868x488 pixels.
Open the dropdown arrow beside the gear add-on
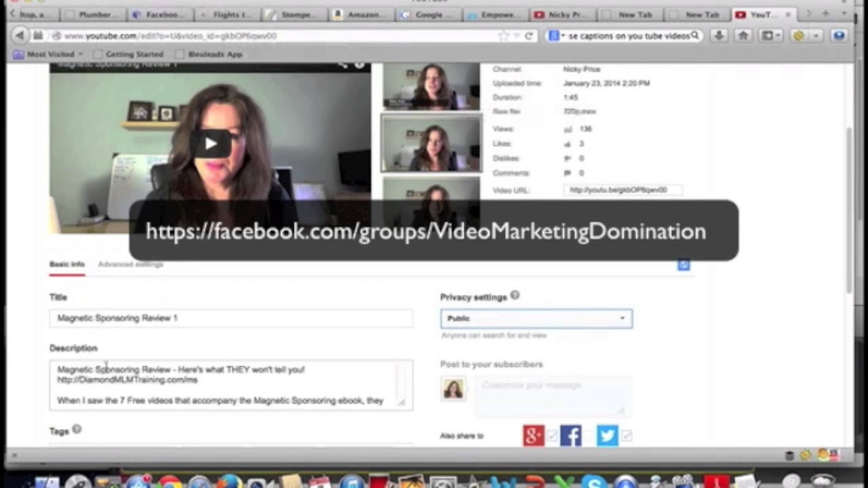(x=816, y=35)
